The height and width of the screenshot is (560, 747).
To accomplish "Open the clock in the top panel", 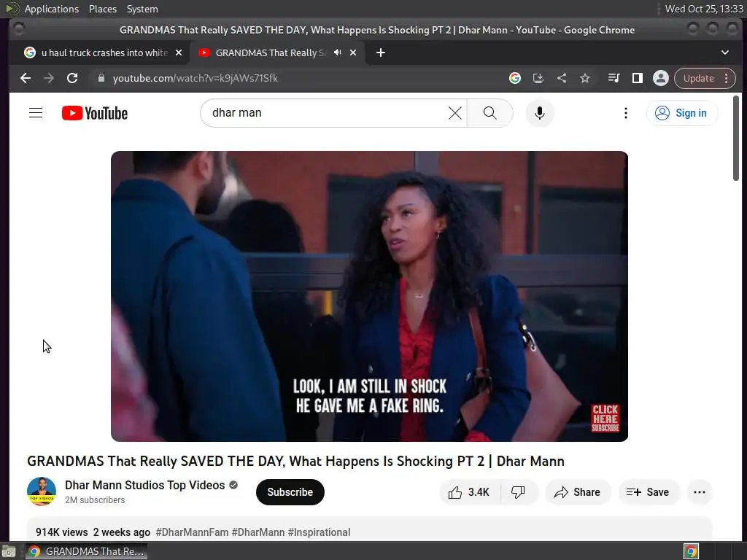I will [x=704, y=9].
